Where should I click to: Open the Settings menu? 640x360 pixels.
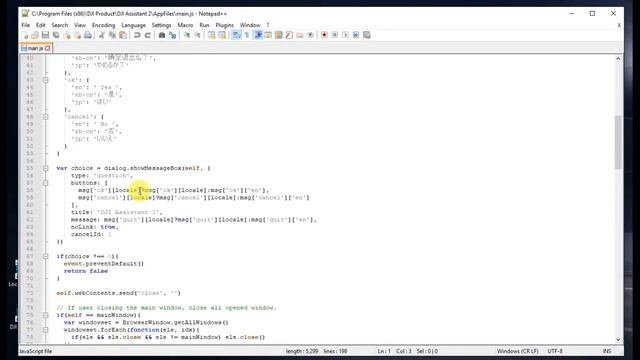(162, 25)
